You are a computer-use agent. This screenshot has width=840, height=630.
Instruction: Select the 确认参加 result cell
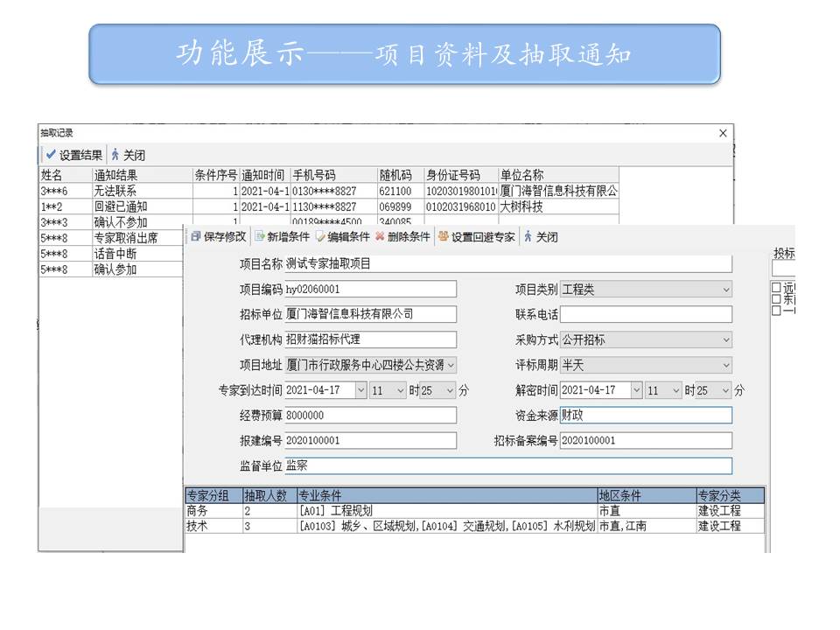click(x=137, y=269)
